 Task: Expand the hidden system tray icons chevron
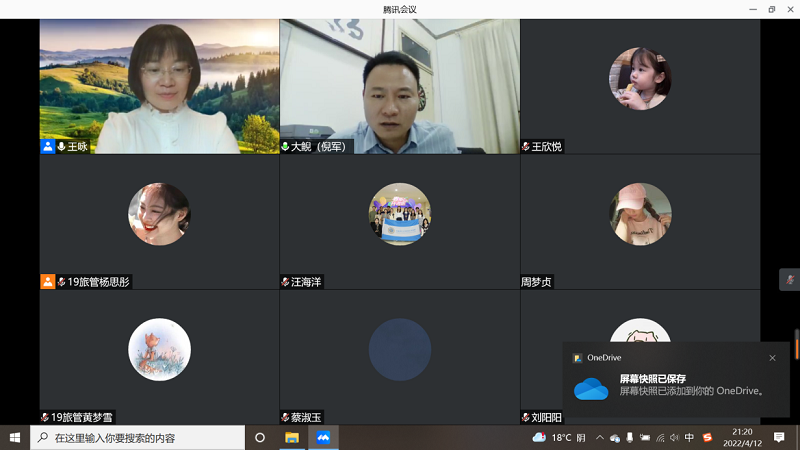pyautogui.click(x=600, y=437)
